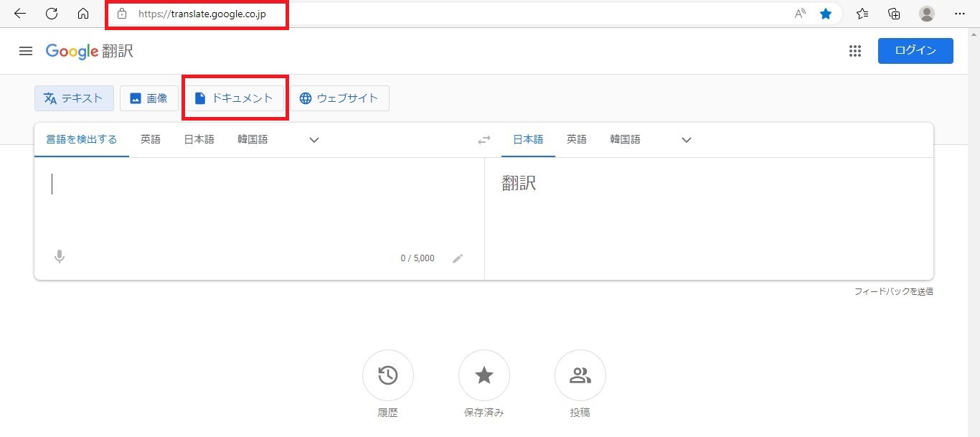The height and width of the screenshot is (437, 980).
Task: Click into the source text input area
Action: tap(258, 201)
